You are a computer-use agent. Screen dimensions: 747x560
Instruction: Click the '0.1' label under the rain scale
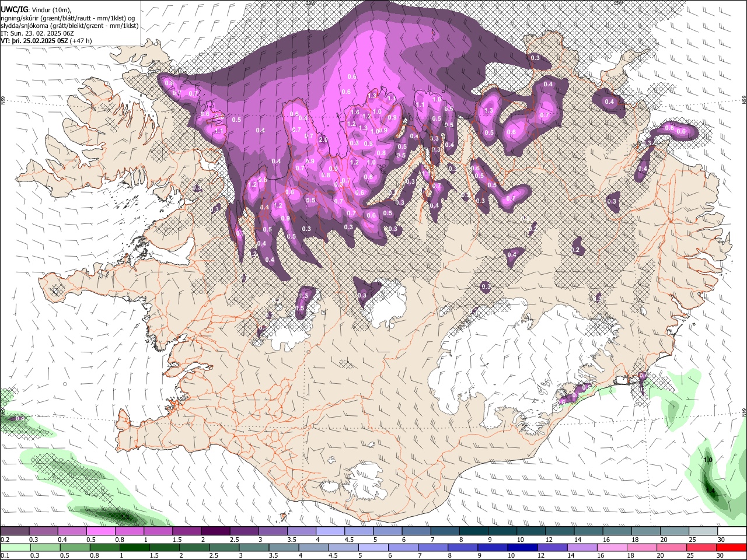click(x=5, y=555)
